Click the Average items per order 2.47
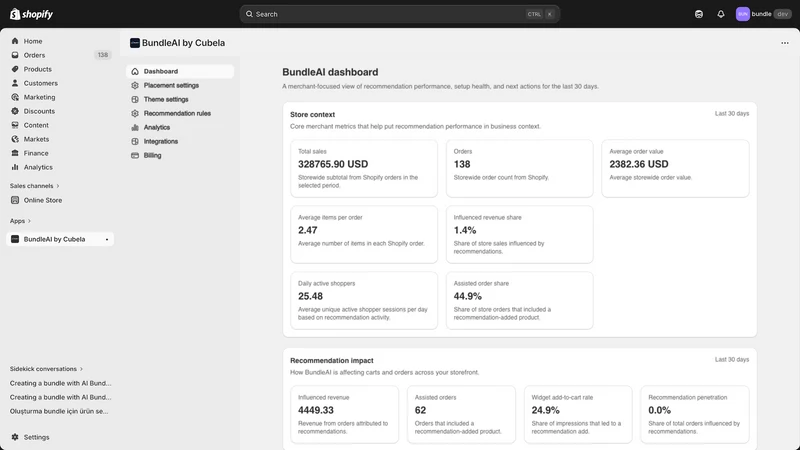This screenshot has height=450, width=800. pyautogui.click(x=308, y=230)
